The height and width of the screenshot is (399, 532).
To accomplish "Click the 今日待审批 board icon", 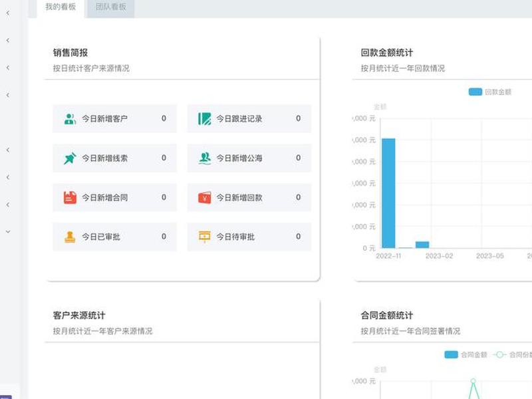I will pyautogui.click(x=204, y=237).
